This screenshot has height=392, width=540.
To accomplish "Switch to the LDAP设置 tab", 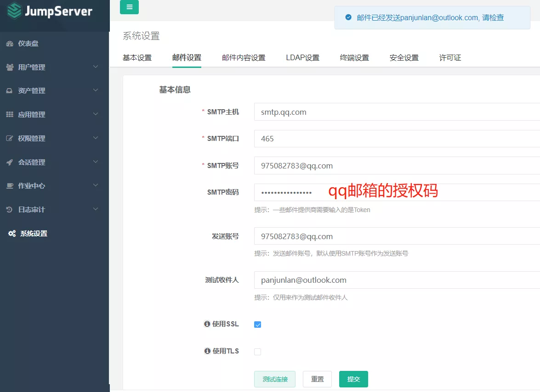I will coord(302,58).
